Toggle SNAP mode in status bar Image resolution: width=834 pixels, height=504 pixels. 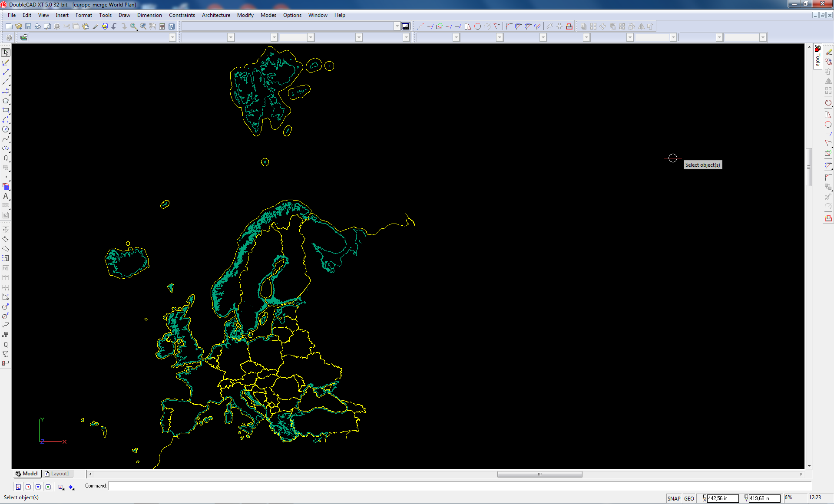[x=674, y=498]
